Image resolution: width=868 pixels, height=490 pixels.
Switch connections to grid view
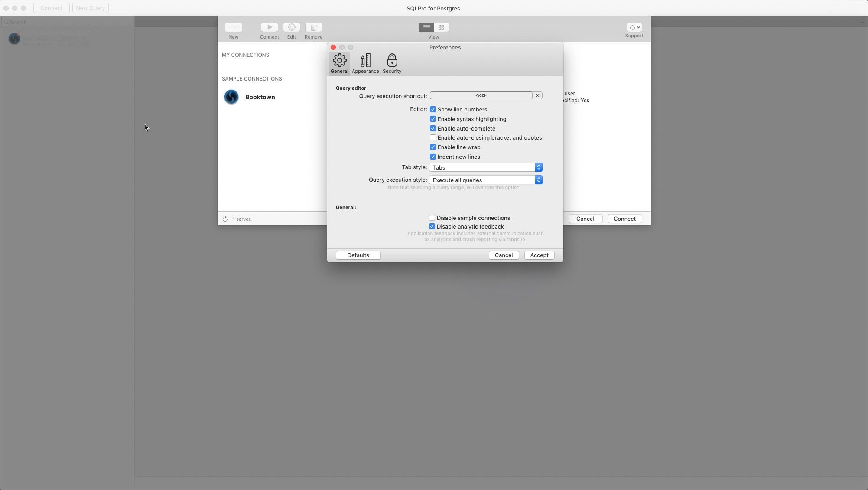click(x=441, y=27)
